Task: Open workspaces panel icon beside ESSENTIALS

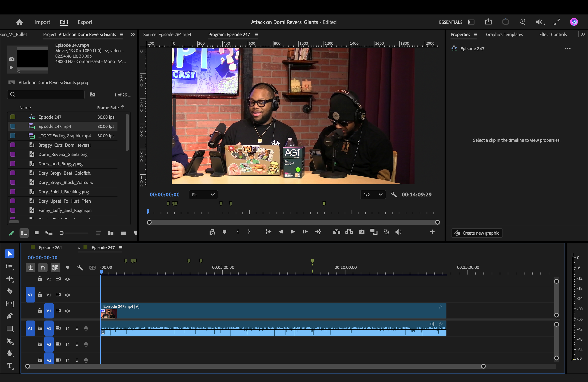Action: coord(471,22)
